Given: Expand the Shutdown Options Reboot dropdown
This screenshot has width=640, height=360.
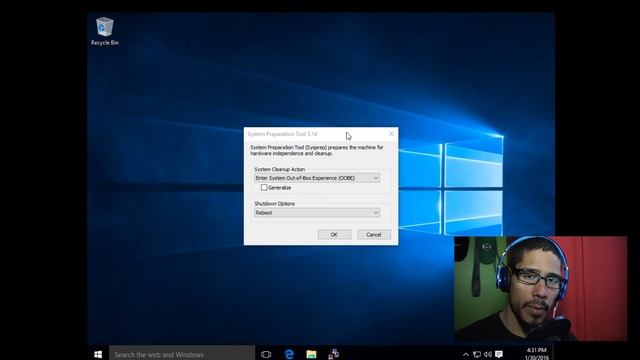Looking at the screenshot, I should coord(317,213).
